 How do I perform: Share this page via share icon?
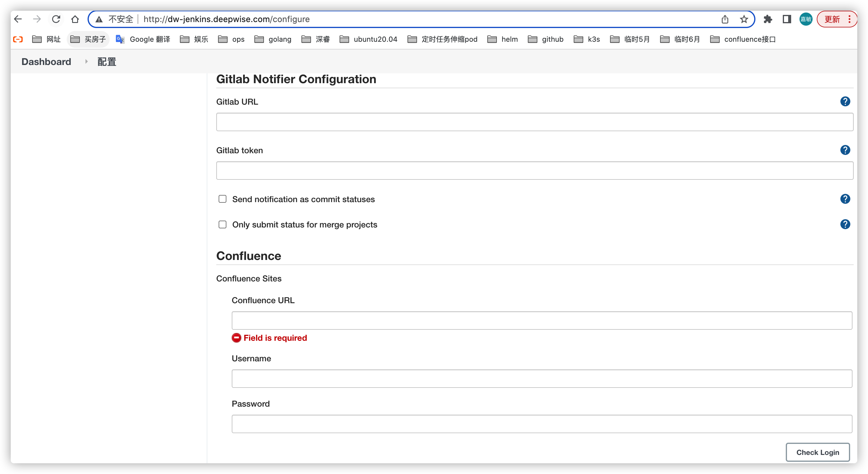(725, 19)
